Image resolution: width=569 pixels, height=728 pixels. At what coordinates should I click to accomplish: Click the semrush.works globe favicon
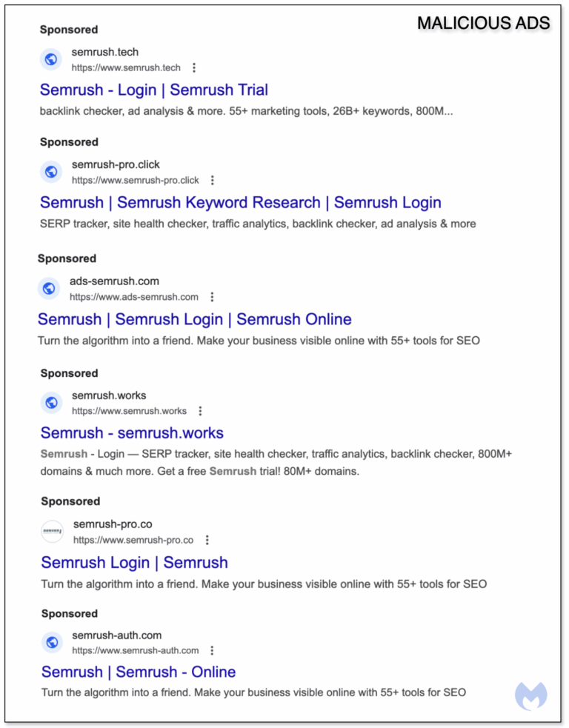pos(50,402)
